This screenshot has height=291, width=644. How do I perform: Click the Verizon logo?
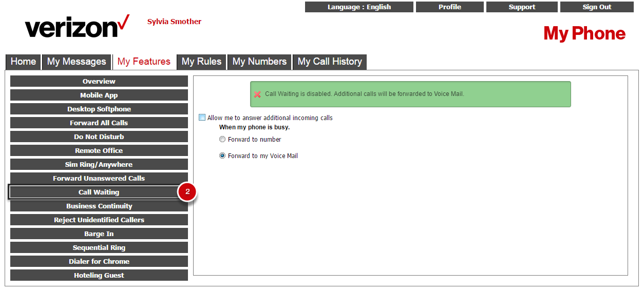(77, 27)
